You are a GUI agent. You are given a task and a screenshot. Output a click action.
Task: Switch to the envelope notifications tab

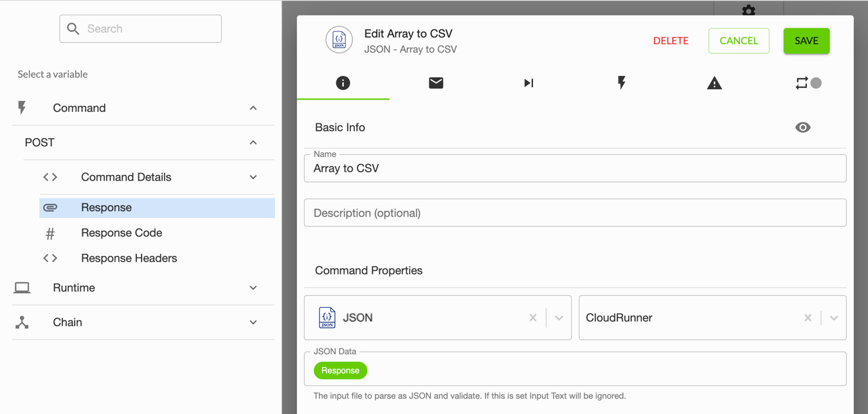[436, 83]
